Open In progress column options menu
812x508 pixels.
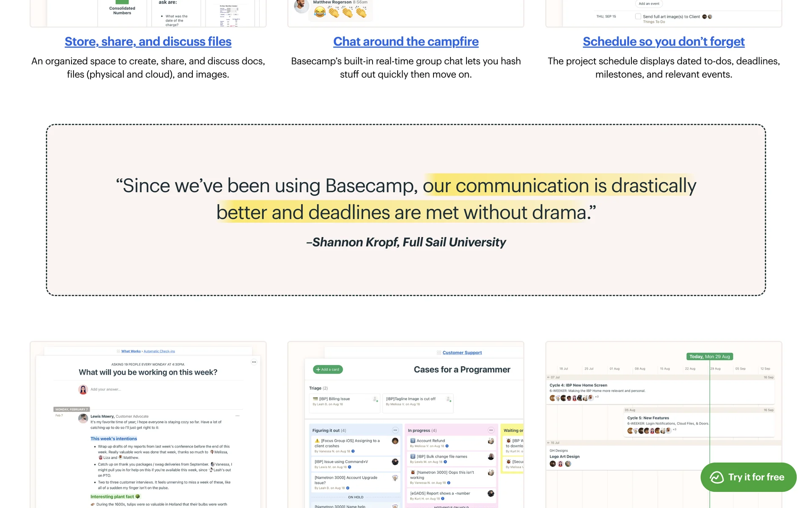point(491,430)
